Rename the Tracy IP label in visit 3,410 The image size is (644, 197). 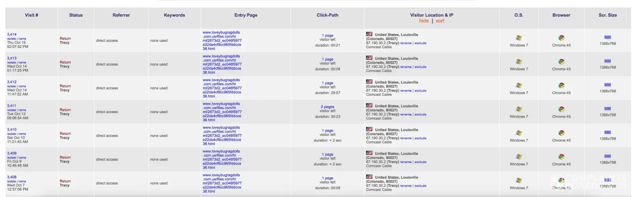click(x=405, y=138)
